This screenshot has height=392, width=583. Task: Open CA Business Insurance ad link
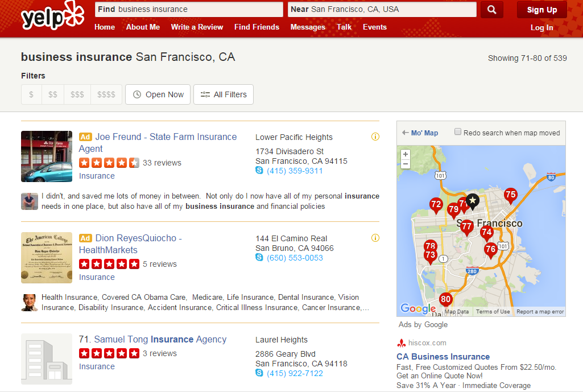pyautogui.click(x=443, y=357)
